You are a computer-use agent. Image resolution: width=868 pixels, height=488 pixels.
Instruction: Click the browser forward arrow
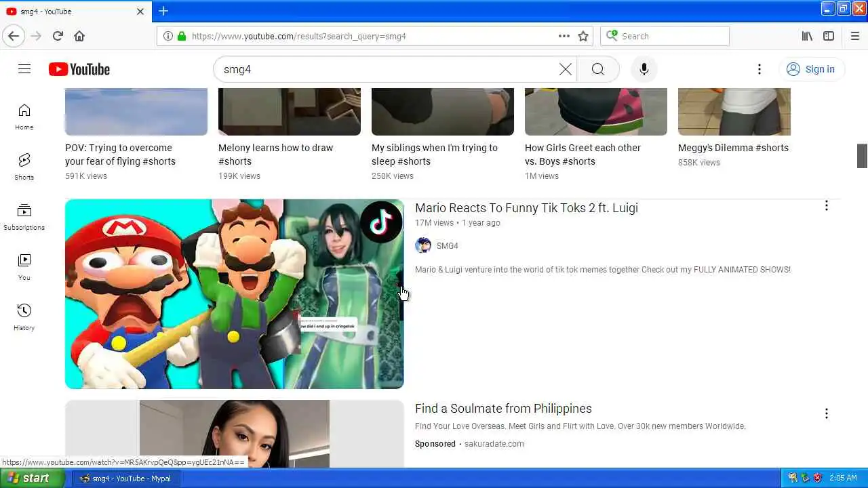pos(36,36)
